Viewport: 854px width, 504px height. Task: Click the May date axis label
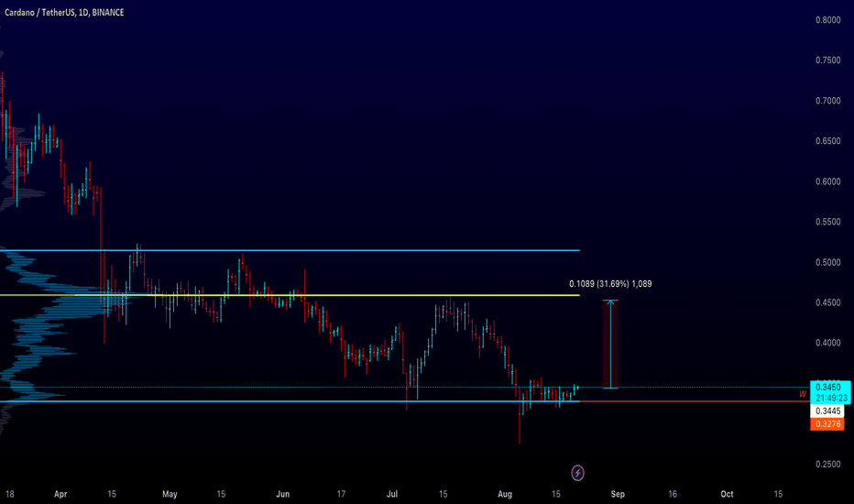(x=170, y=494)
